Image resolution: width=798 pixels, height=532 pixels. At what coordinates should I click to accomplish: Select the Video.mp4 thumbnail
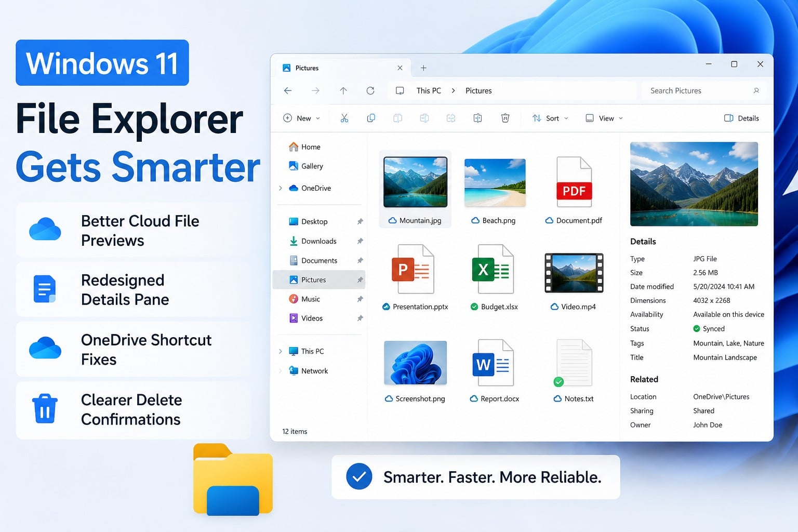[x=574, y=273]
